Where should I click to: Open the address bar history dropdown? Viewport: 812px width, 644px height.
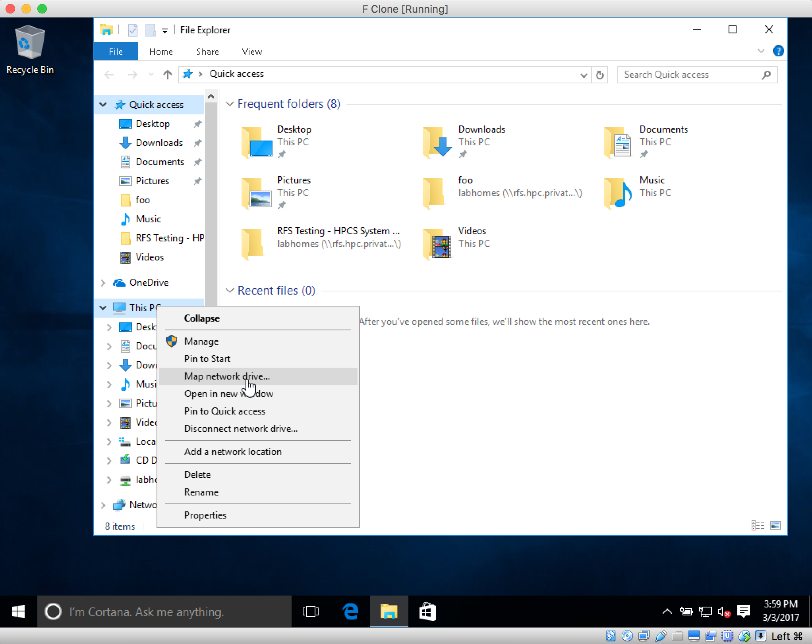point(583,75)
